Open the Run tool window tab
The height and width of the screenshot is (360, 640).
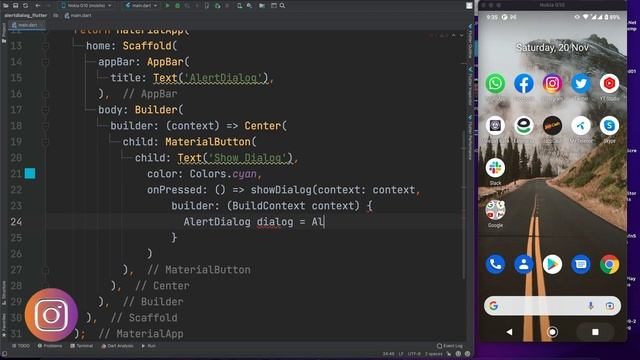coord(149,346)
